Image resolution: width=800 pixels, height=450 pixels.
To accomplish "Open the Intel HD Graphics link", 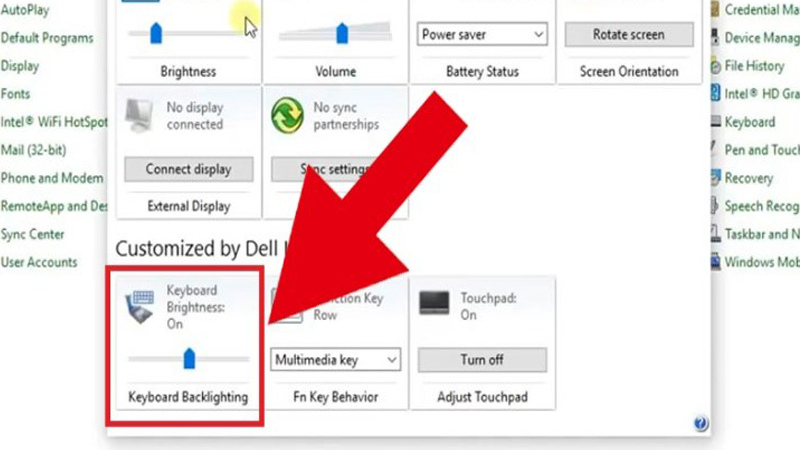I will click(762, 94).
